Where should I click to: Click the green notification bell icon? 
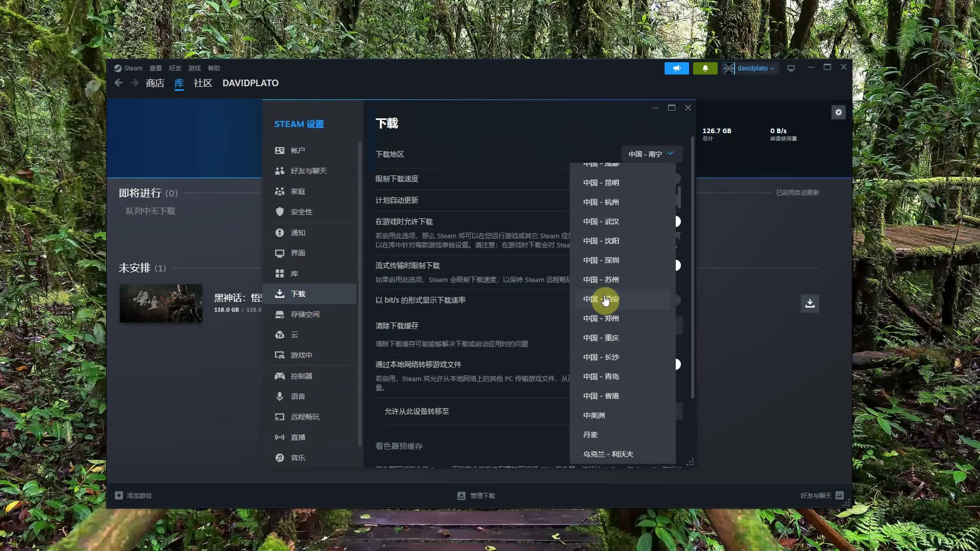[705, 68]
